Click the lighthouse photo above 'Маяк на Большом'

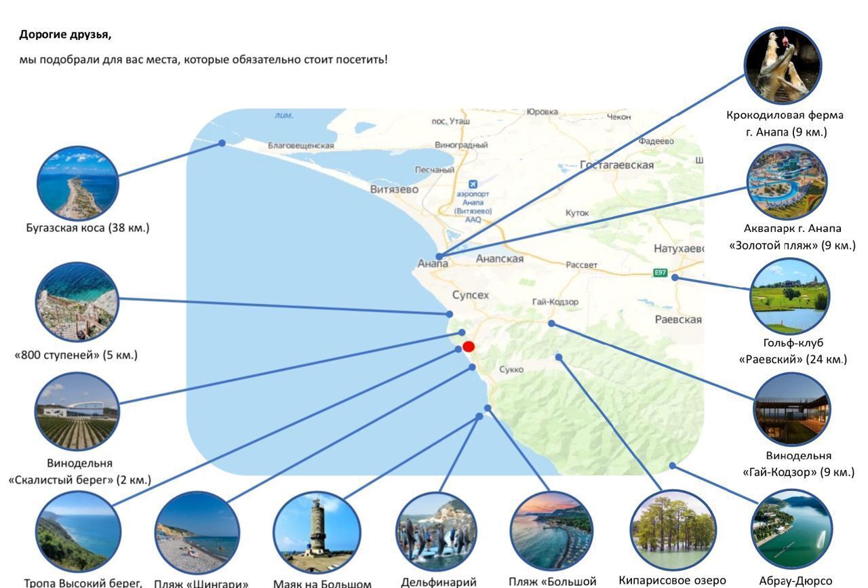pos(317,533)
